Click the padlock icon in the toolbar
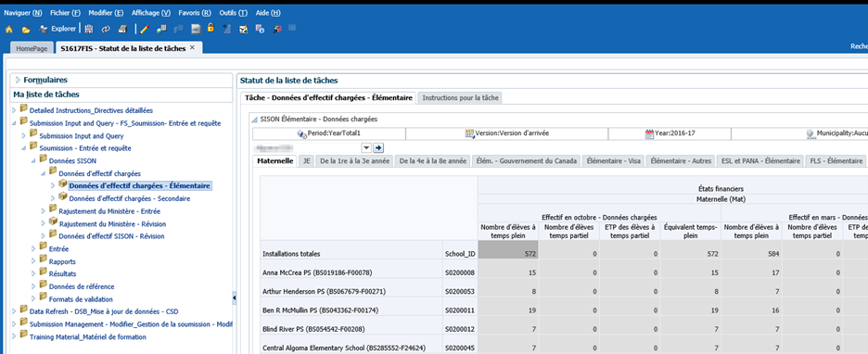The height and width of the screenshot is (354, 868). [x=211, y=28]
